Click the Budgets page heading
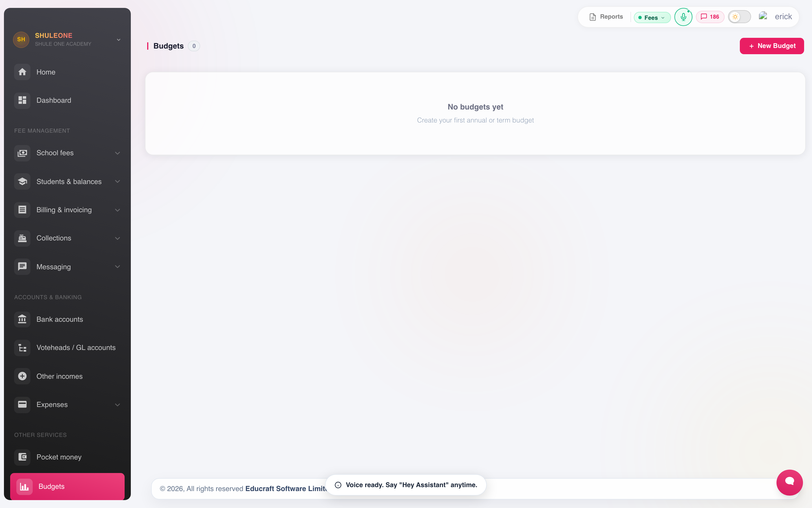 pyautogui.click(x=168, y=46)
